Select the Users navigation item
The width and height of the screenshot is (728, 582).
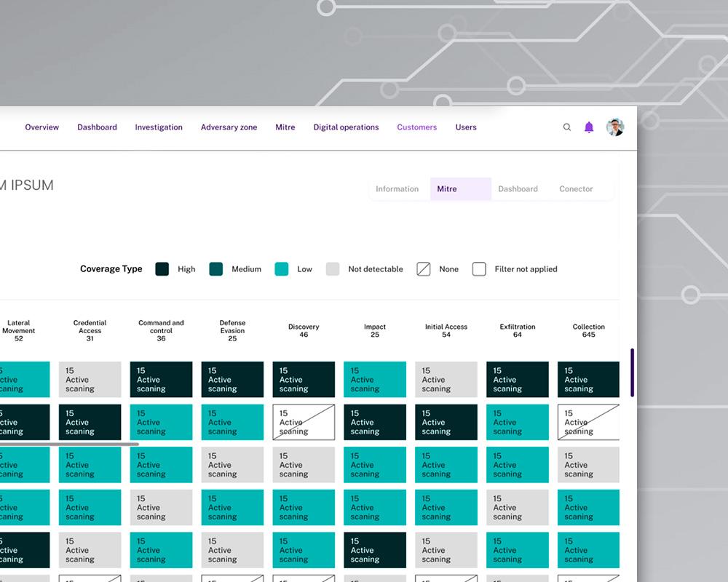(x=466, y=127)
